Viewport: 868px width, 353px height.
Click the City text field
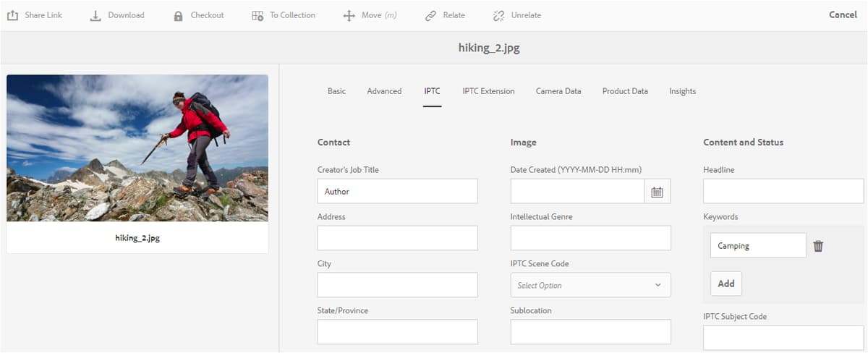[x=397, y=285]
